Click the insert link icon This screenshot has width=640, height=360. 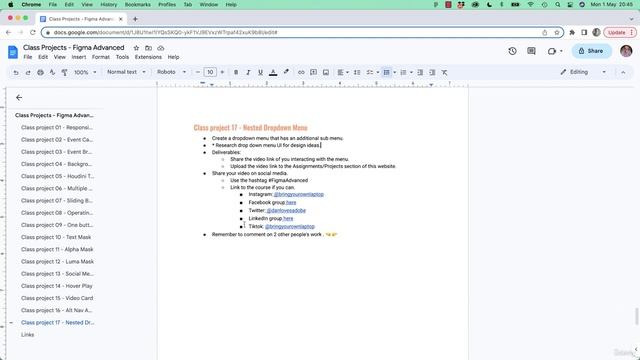coord(301,72)
